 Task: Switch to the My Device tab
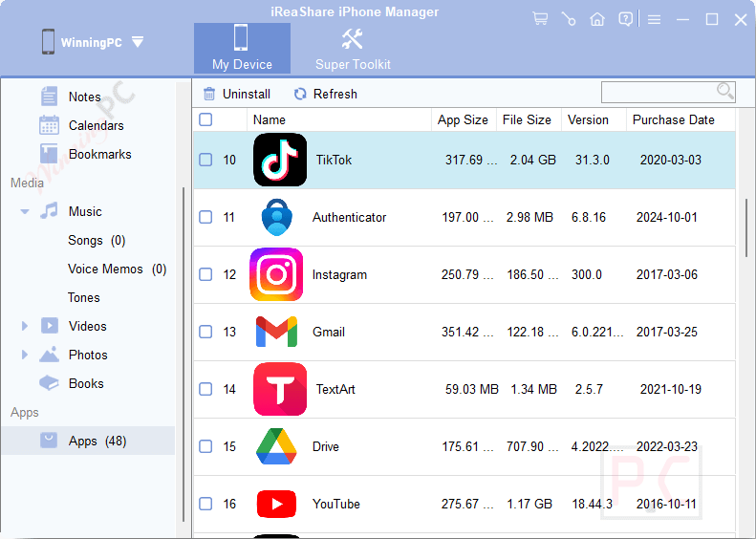pos(242,48)
